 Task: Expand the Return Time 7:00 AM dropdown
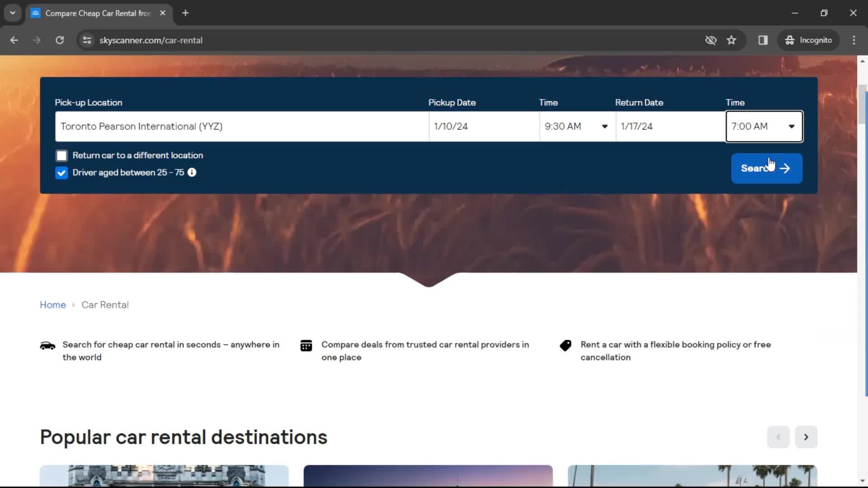click(792, 126)
